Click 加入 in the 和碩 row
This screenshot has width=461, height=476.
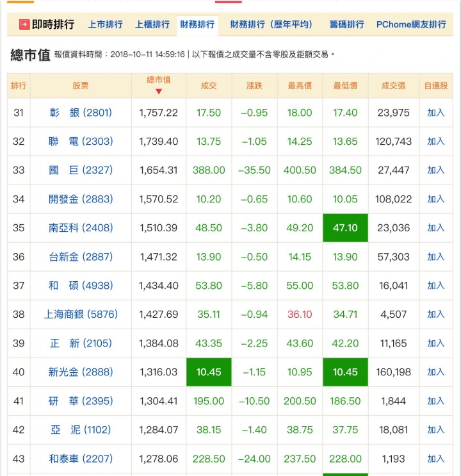[x=436, y=285]
